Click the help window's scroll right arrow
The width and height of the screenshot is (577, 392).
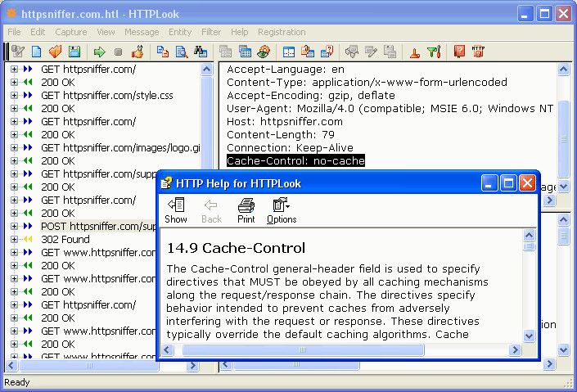(x=515, y=349)
